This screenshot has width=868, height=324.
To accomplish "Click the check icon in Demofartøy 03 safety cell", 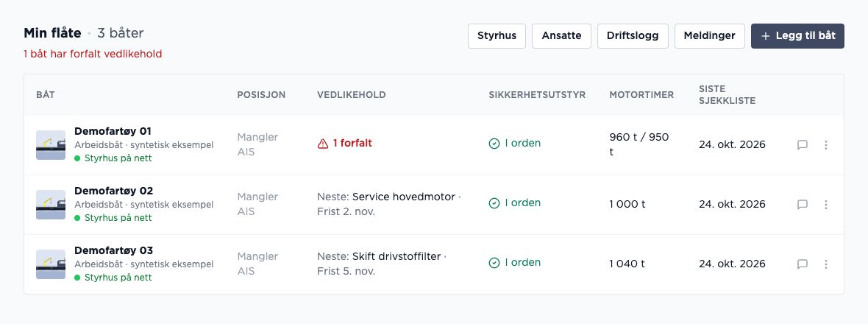I will click(x=494, y=263).
